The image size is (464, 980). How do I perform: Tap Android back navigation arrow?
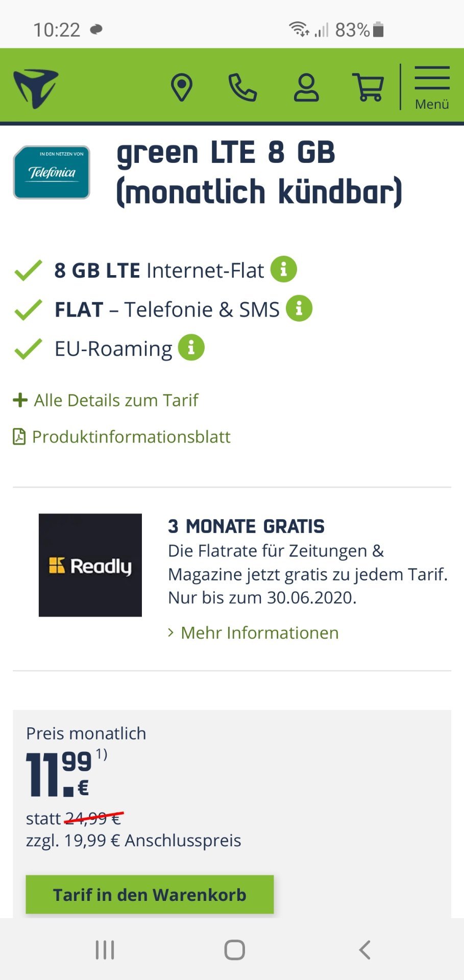(364, 950)
